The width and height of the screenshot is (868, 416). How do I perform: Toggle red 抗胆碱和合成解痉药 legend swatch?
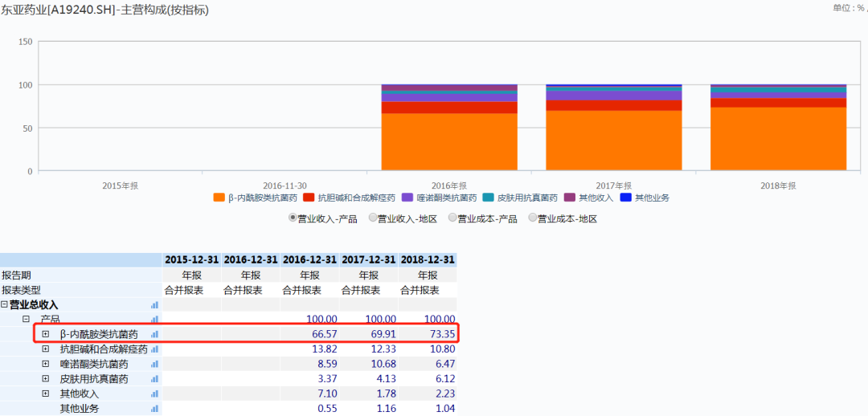(x=309, y=198)
